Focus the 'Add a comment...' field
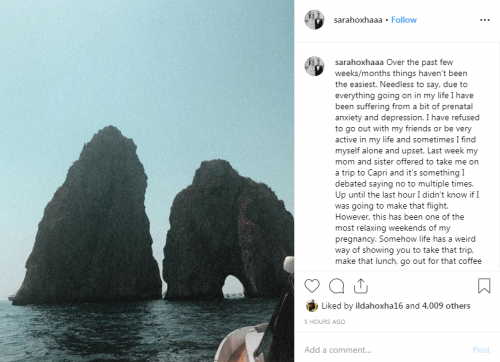The height and width of the screenshot is (362, 500). coord(387,350)
